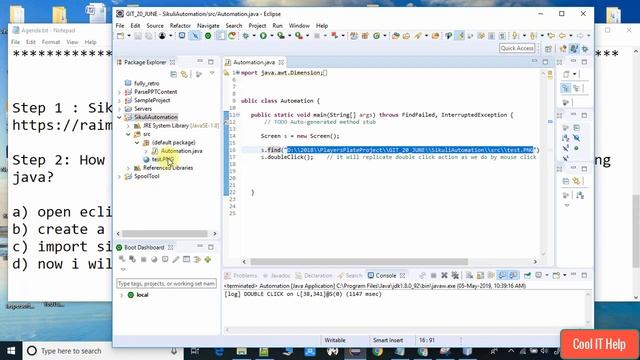640x360 pixels.
Task: Click Remove Launch X icon in Console
Action: tap(444, 276)
